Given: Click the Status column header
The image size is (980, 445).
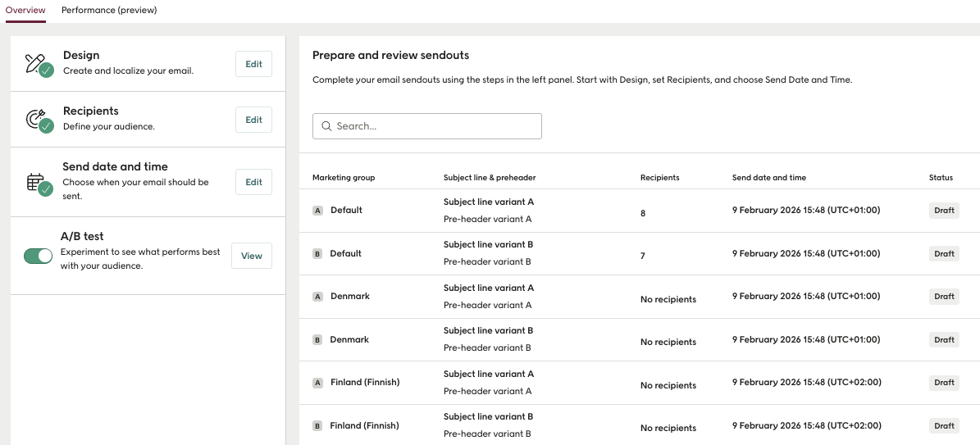Looking at the screenshot, I should [x=941, y=178].
